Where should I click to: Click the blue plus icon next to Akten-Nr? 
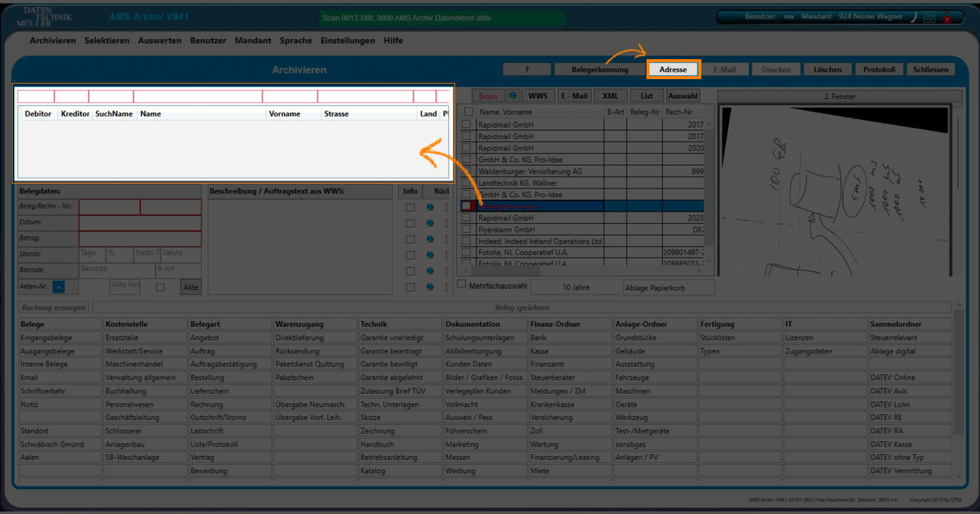click(59, 287)
